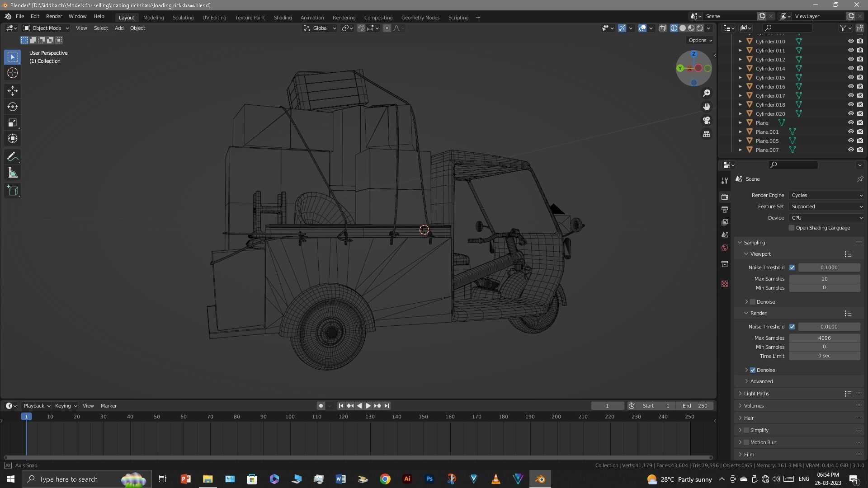Click the Viewport Noise Threshold value field
868x488 pixels.
tap(829, 267)
